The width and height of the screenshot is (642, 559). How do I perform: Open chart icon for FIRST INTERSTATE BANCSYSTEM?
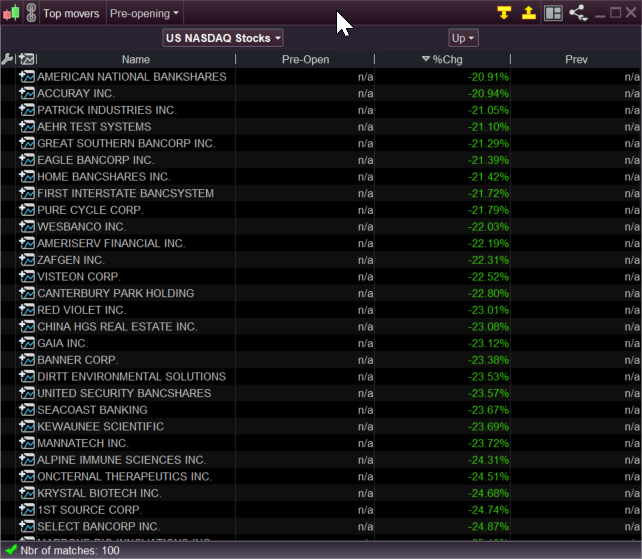pyautogui.click(x=27, y=193)
